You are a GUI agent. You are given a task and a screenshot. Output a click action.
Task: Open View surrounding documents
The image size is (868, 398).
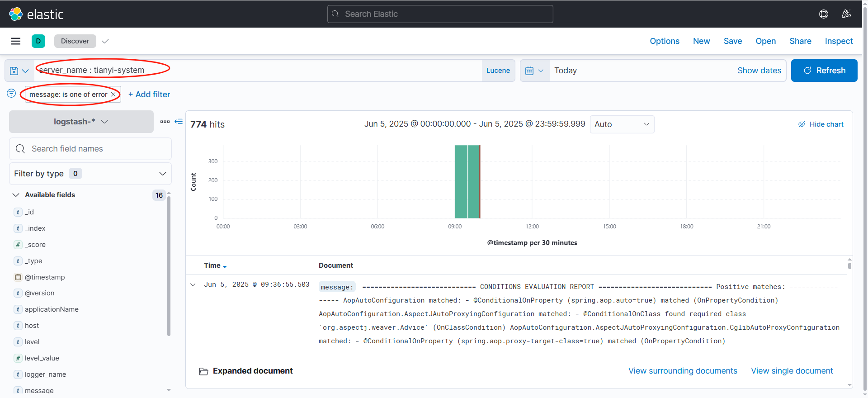(x=683, y=371)
